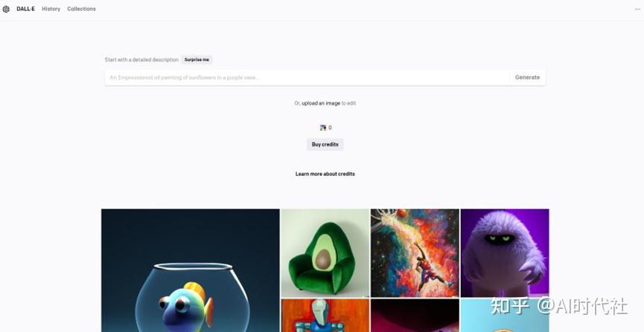This screenshot has width=644, height=332.
Task: Click the OpenAI logo icon
Action: 6,9
